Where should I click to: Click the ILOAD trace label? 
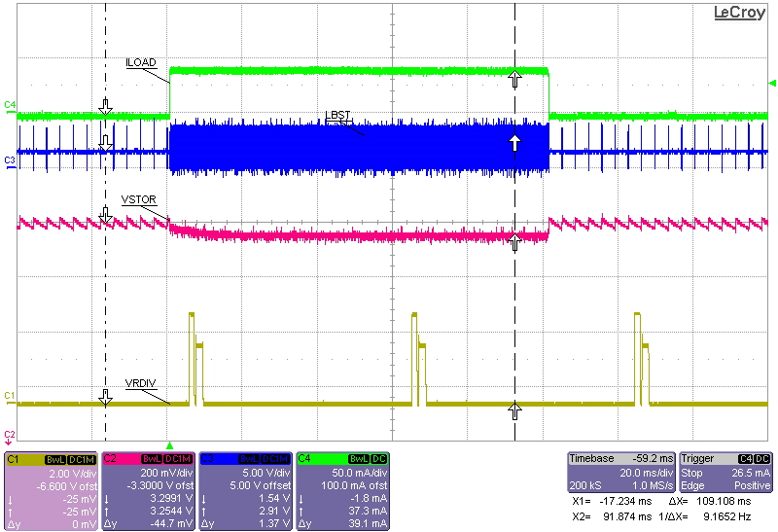141,60
